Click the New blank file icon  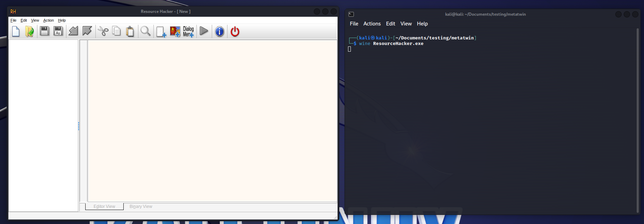coord(16,31)
